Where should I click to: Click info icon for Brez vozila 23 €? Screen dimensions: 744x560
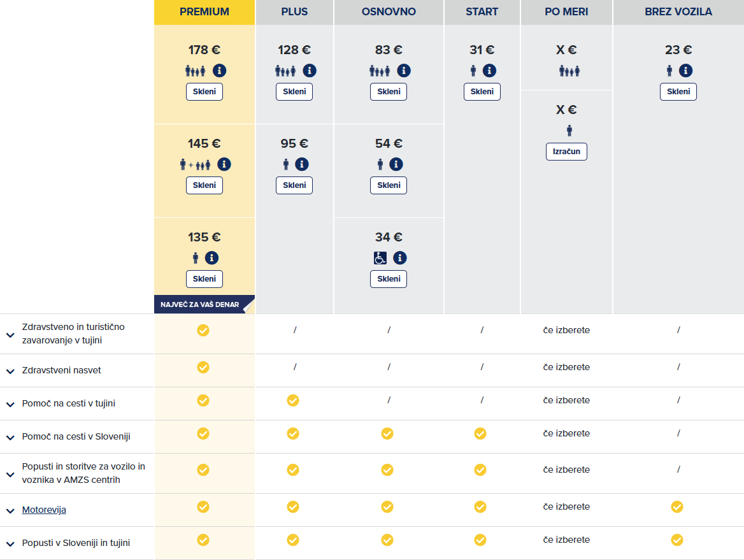pyautogui.click(x=685, y=71)
